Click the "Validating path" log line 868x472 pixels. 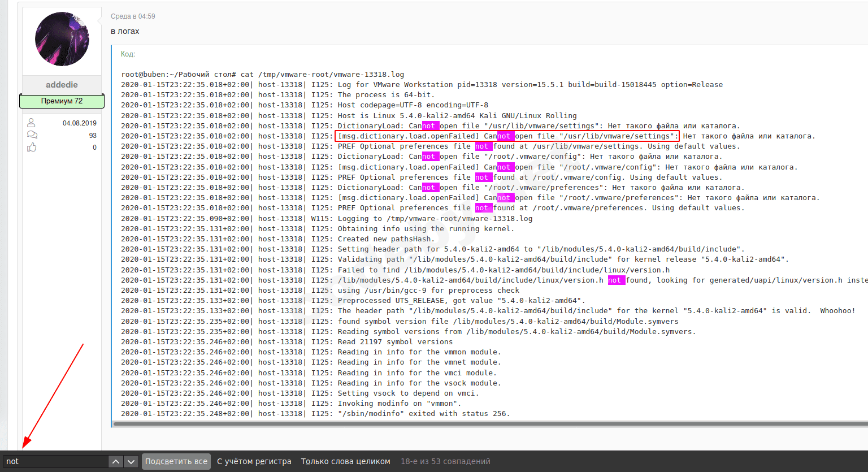[455, 259]
